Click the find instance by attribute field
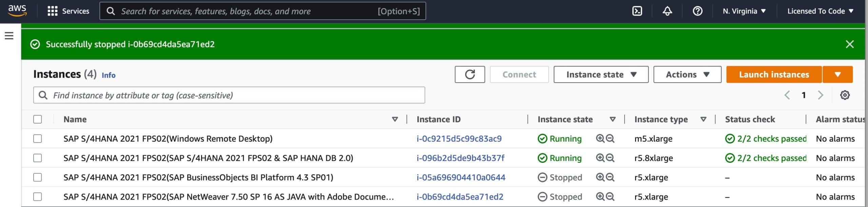The height and width of the screenshot is (207, 868). 229,95
